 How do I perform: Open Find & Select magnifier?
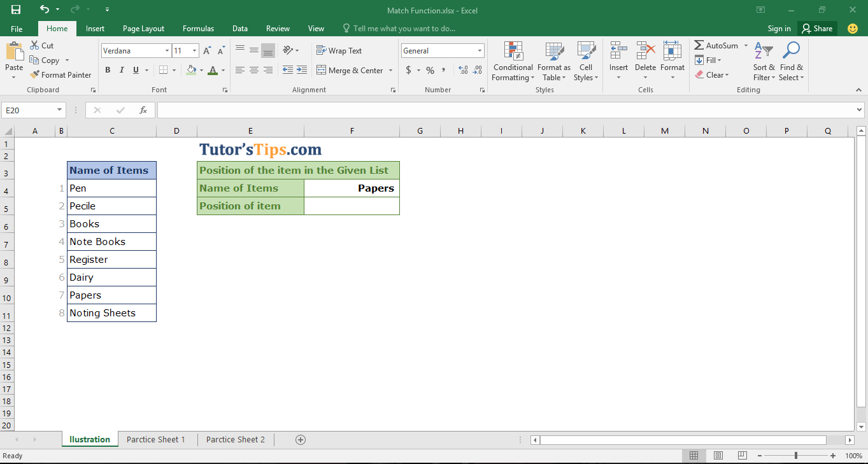coord(792,62)
